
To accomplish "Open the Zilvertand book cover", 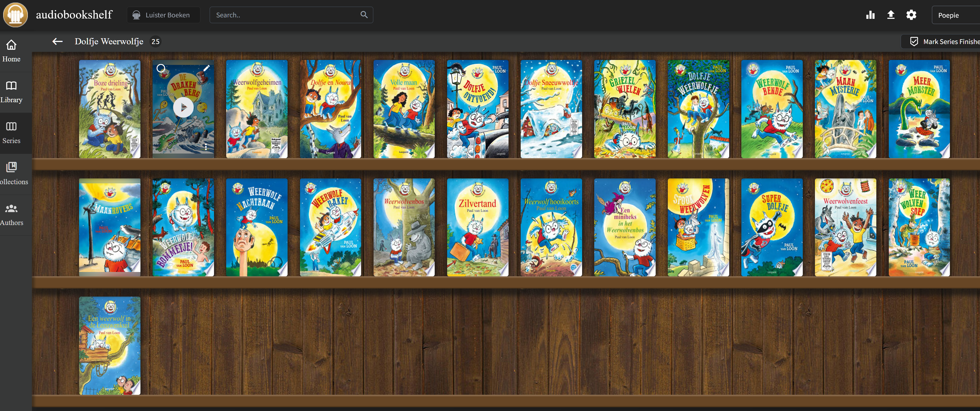I will tap(478, 227).
